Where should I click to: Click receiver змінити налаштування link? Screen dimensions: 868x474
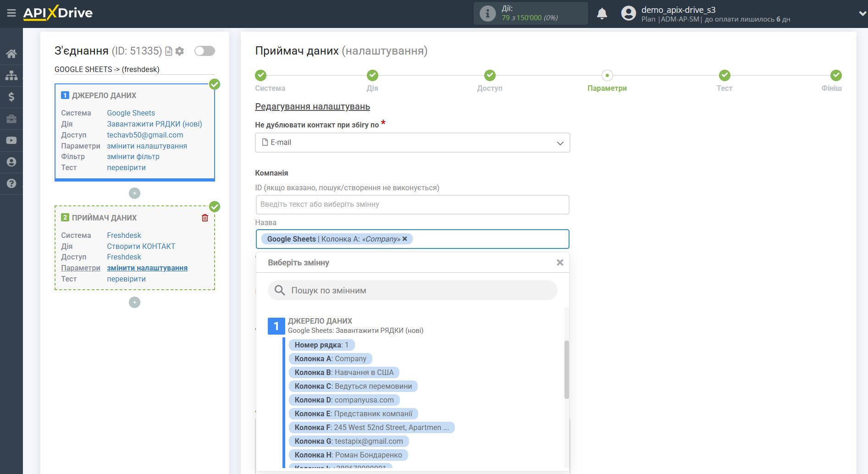pyautogui.click(x=147, y=268)
